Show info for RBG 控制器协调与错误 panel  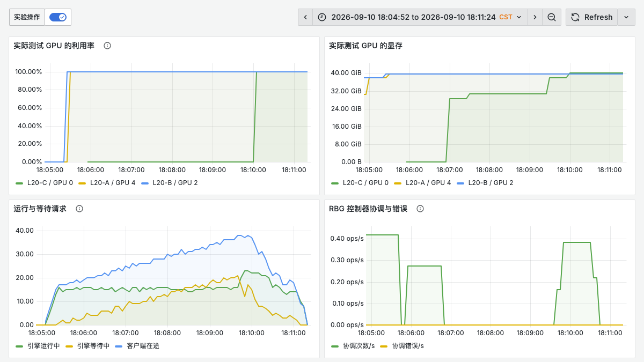pos(420,209)
